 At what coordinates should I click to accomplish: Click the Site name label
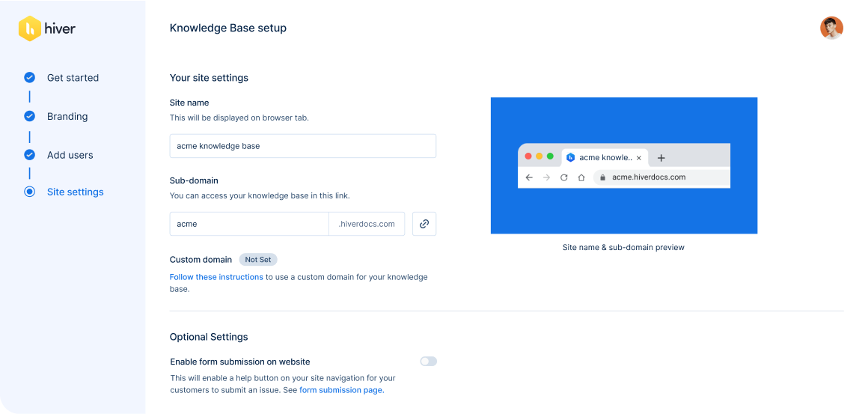[189, 103]
